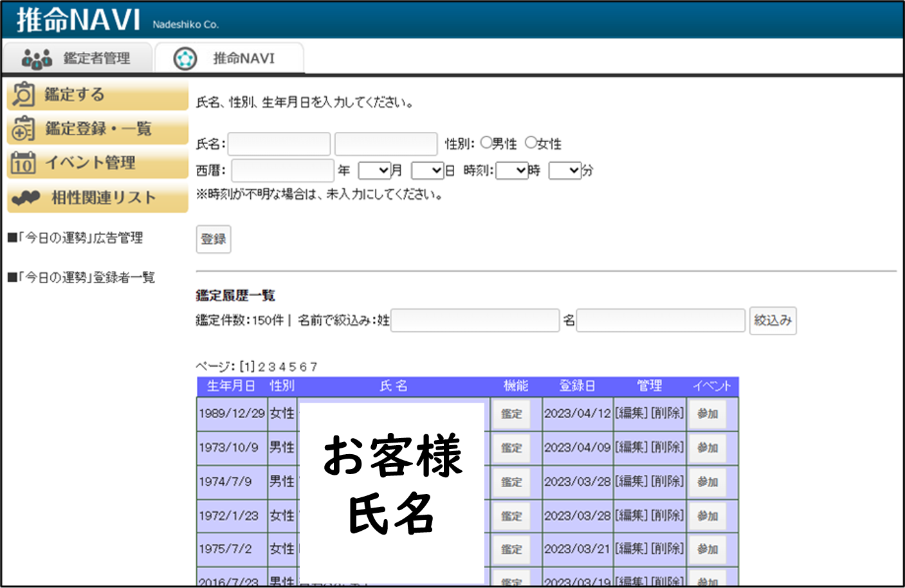Select the 女性 gender radio button
Image resolution: width=905 pixels, height=588 pixels.
(x=531, y=143)
